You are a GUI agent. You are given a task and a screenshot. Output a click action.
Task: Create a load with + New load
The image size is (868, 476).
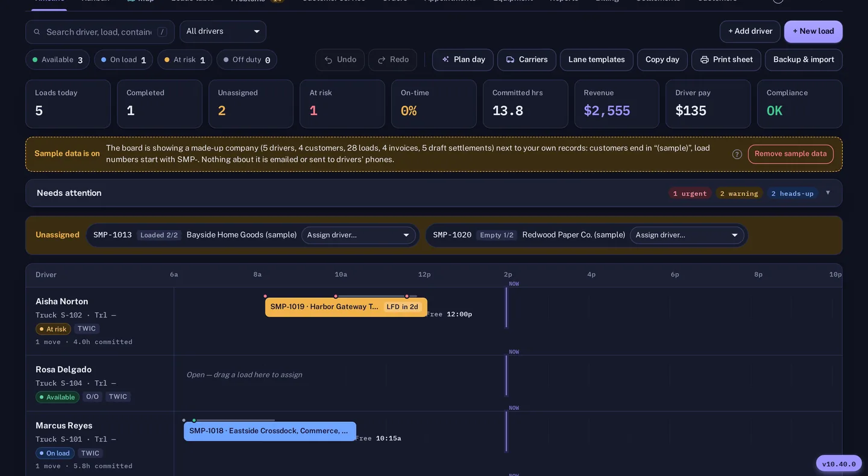point(813,31)
